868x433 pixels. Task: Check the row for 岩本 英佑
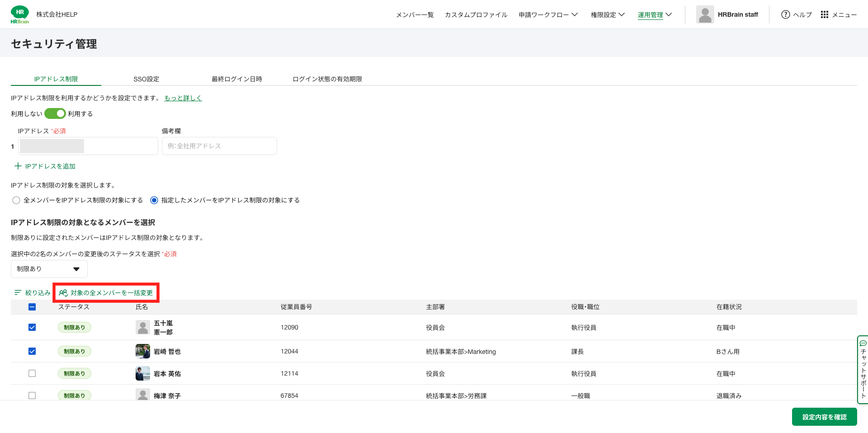(32, 373)
